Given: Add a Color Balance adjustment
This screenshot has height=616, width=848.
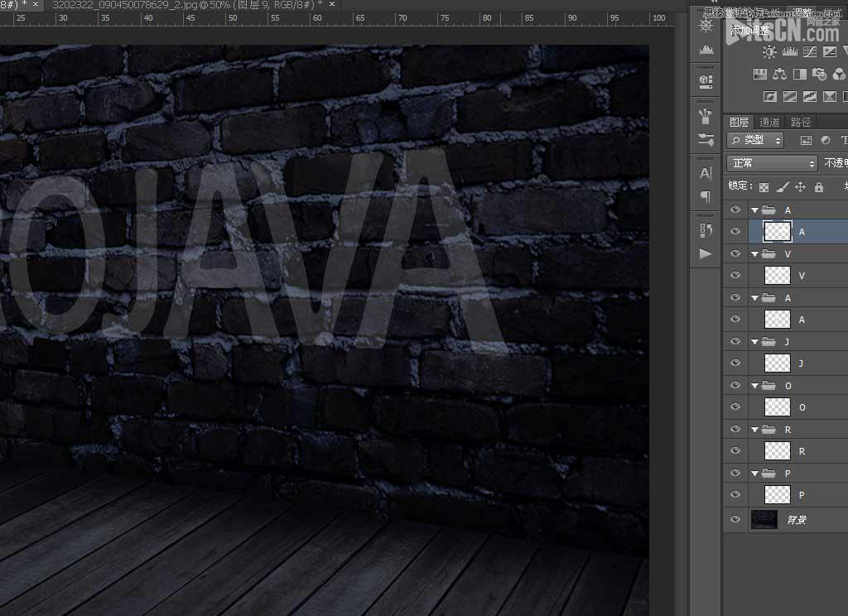Looking at the screenshot, I should pos(778,75).
